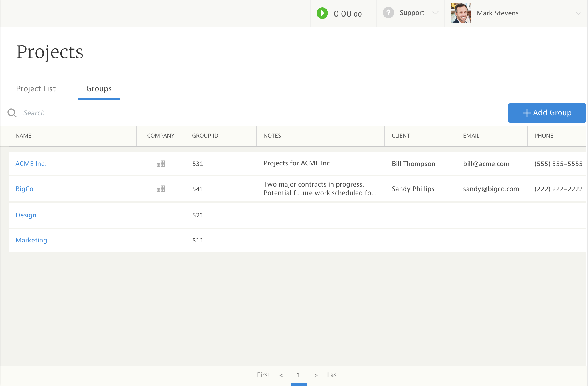The image size is (588, 386).
Task: Sort by the Group ID column header
Action: pyautogui.click(x=205, y=136)
